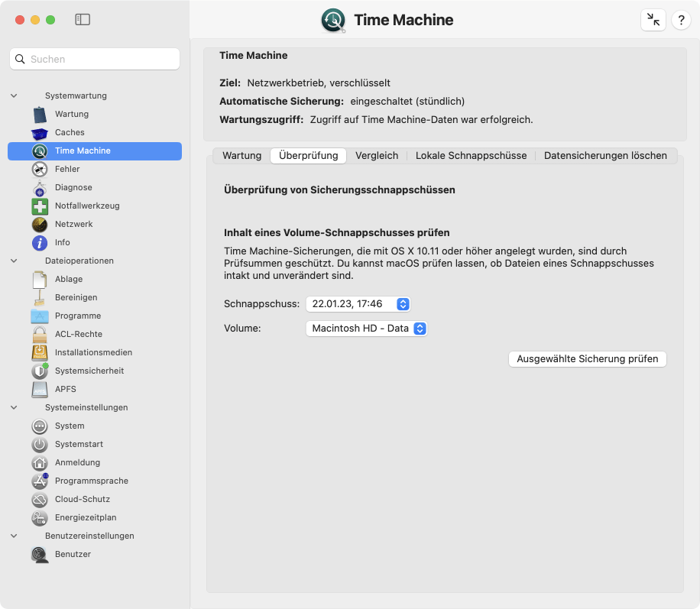Viewport: 700px width, 609px height.
Task: Collapse the Systemeinstellungen section chevron
Action: [14, 407]
